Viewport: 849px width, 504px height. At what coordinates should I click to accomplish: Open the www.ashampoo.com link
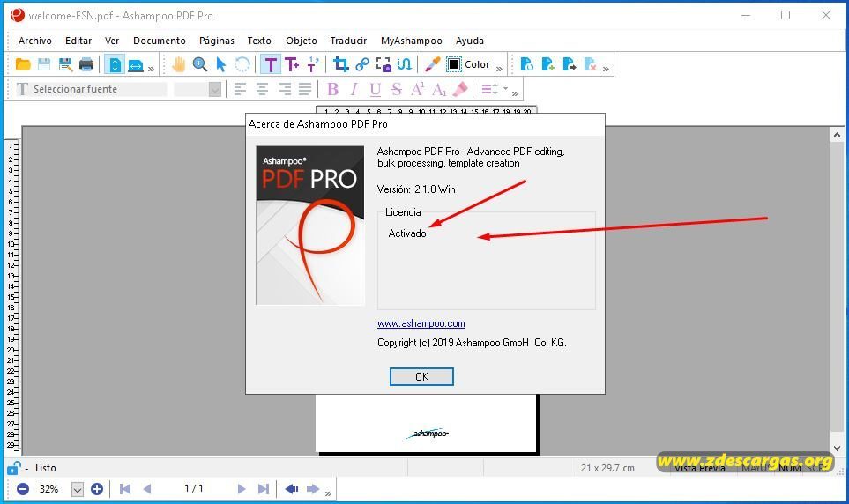click(x=421, y=323)
